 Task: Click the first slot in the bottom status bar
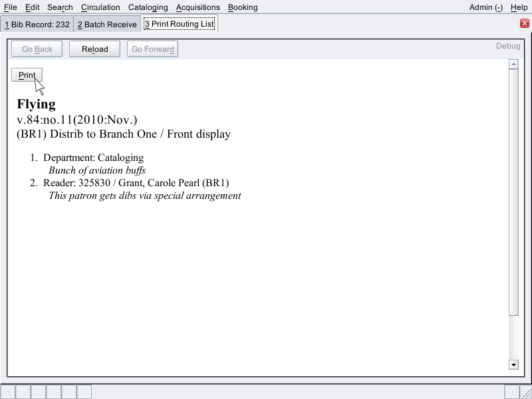tap(9, 392)
